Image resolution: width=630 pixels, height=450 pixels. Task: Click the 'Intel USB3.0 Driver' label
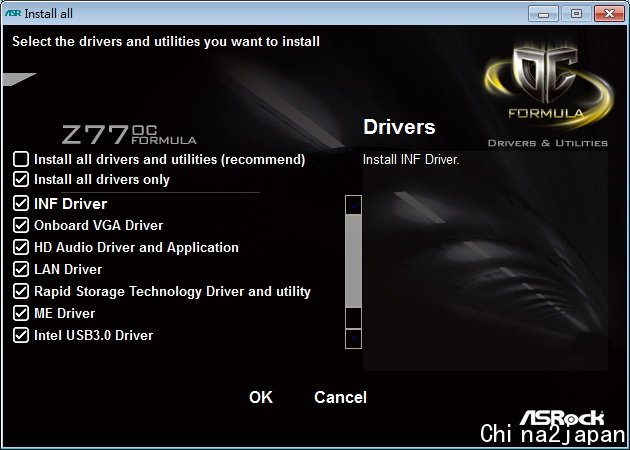coord(94,335)
